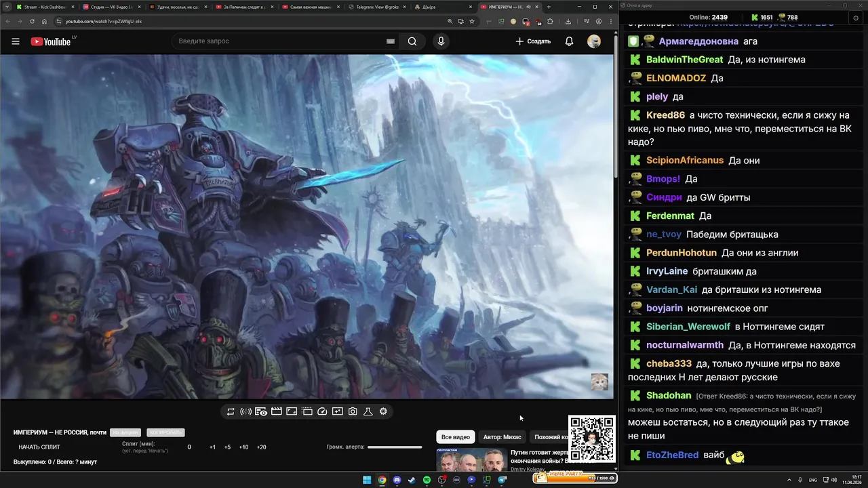This screenshot has width=868, height=488.
Task: Click НАЧАТЬ СПЛИТ button
Action: pyautogui.click(x=39, y=447)
